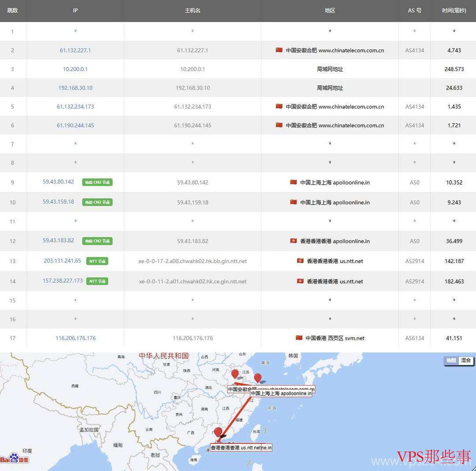Click the Anhui Hefei map pin marker
This screenshot has width=476, height=471.
[234, 375]
